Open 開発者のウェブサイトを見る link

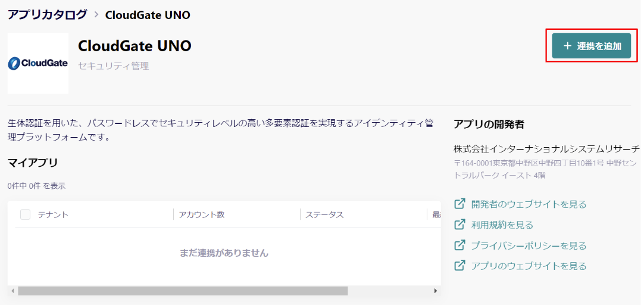click(x=529, y=204)
